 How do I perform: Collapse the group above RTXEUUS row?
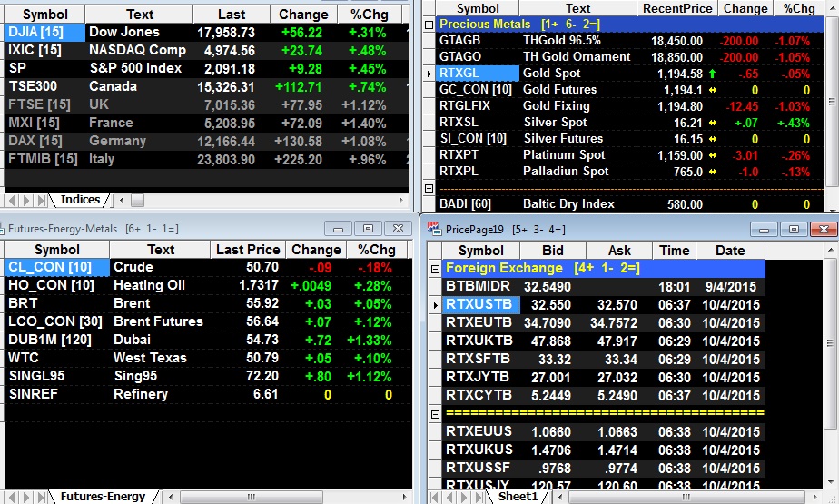[435, 414]
